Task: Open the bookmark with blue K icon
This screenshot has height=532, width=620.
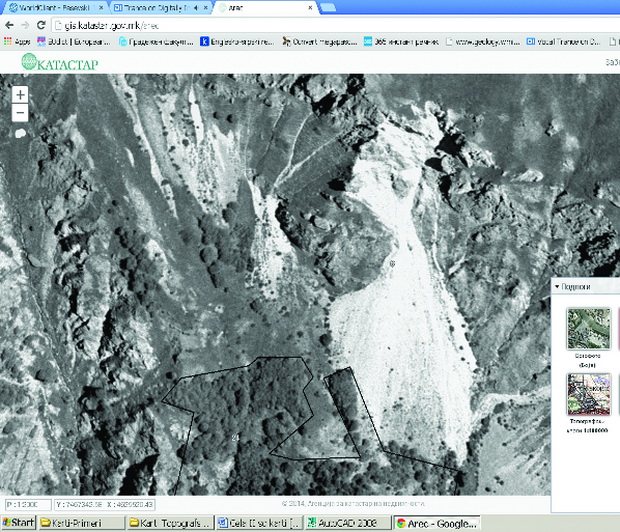Action: [237, 42]
